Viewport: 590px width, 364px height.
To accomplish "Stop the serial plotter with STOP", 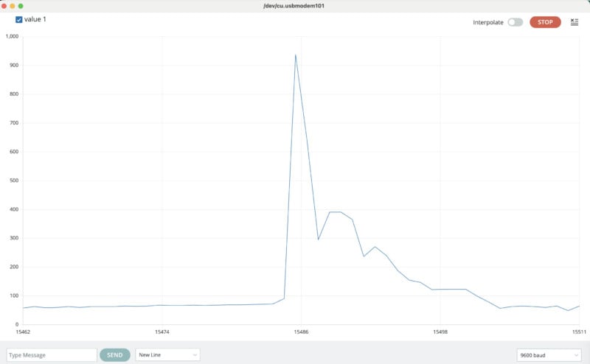I will click(545, 22).
